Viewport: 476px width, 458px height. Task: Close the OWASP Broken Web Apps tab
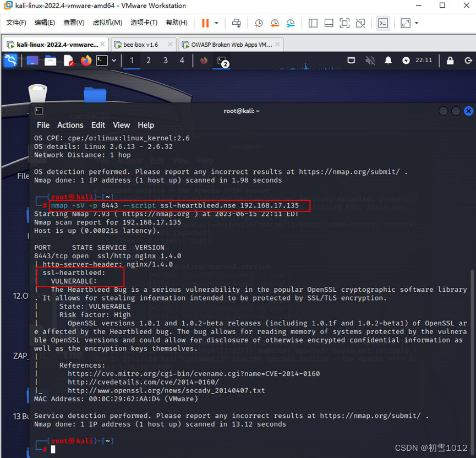[277, 45]
